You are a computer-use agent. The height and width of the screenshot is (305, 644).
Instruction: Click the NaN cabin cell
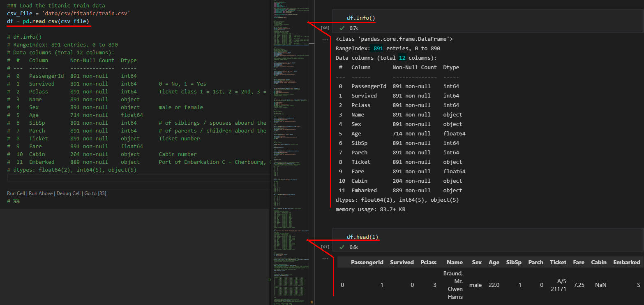(x=601, y=285)
